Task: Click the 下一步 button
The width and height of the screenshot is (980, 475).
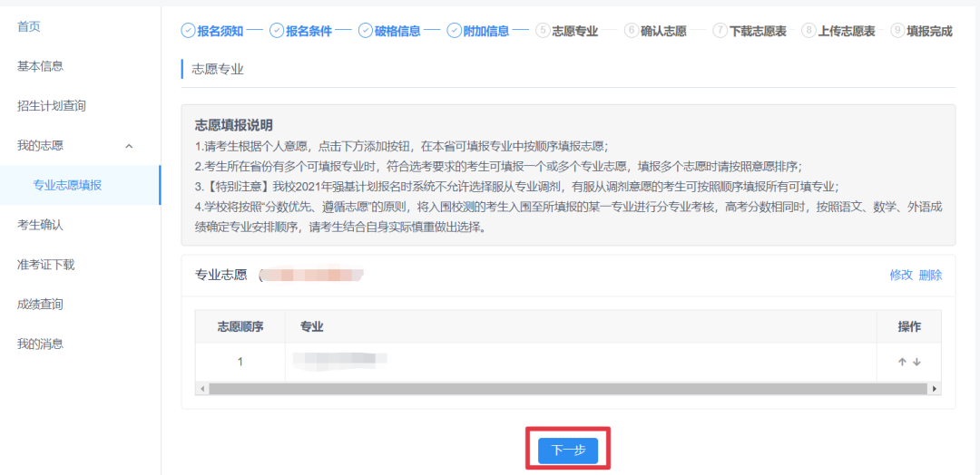Action: click(567, 451)
